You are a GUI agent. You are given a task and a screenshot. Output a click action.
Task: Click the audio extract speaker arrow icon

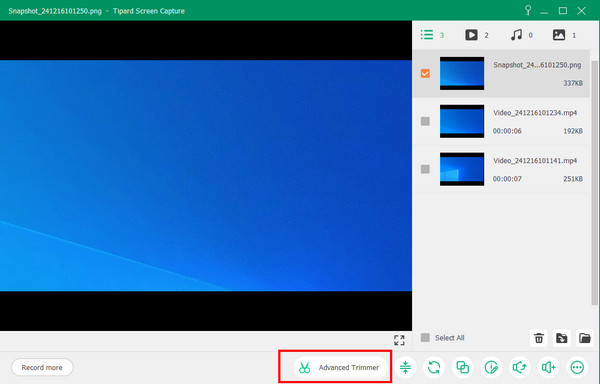[x=520, y=368]
